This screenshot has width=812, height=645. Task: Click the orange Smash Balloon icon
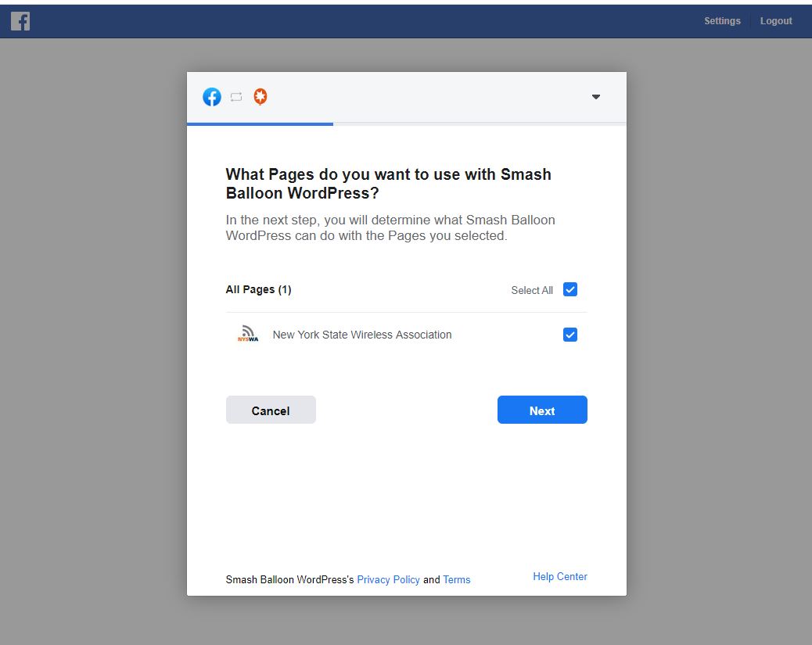(x=260, y=97)
